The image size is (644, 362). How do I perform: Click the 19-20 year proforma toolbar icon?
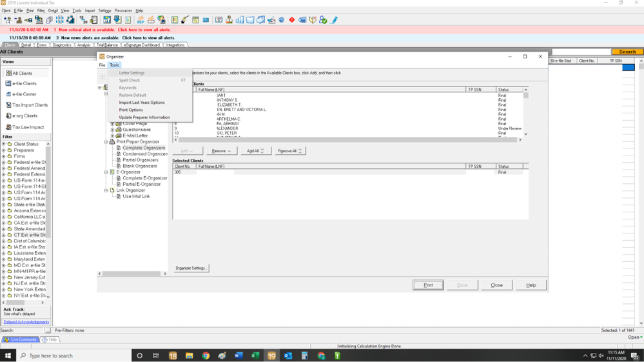tap(83, 20)
